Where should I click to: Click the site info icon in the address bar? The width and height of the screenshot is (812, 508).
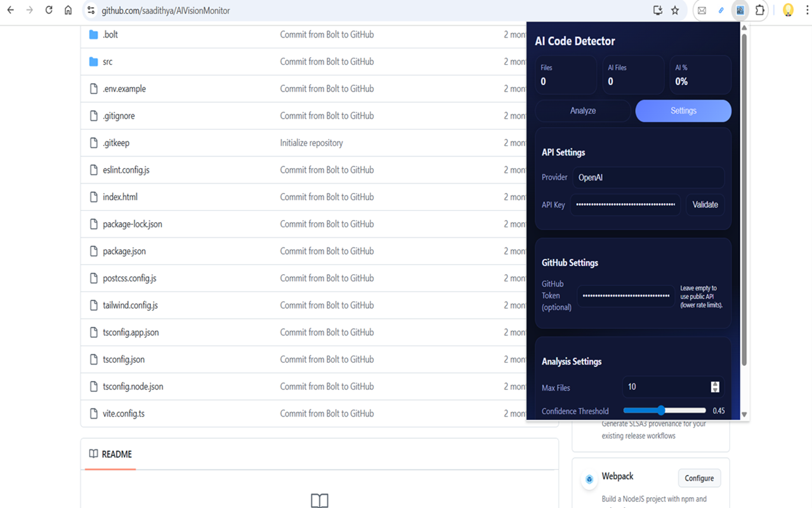[91, 10]
